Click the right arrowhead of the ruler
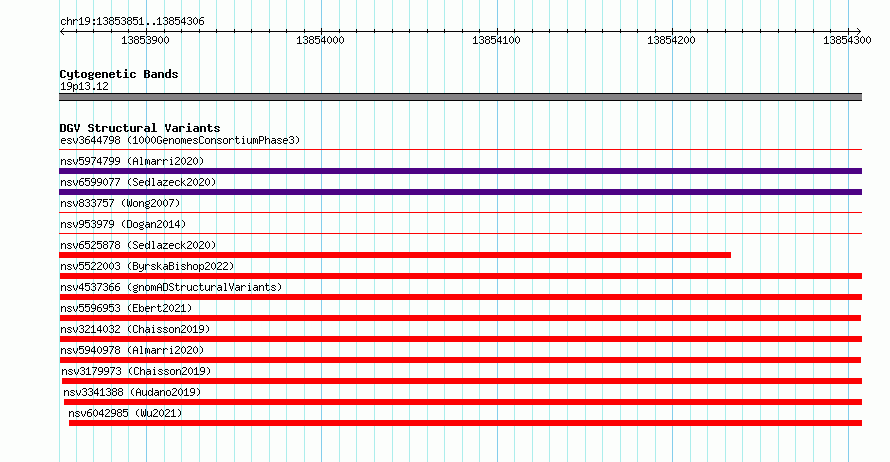Image resolution: width=890 pixels, height=462 pixels. tap(859, 32)
